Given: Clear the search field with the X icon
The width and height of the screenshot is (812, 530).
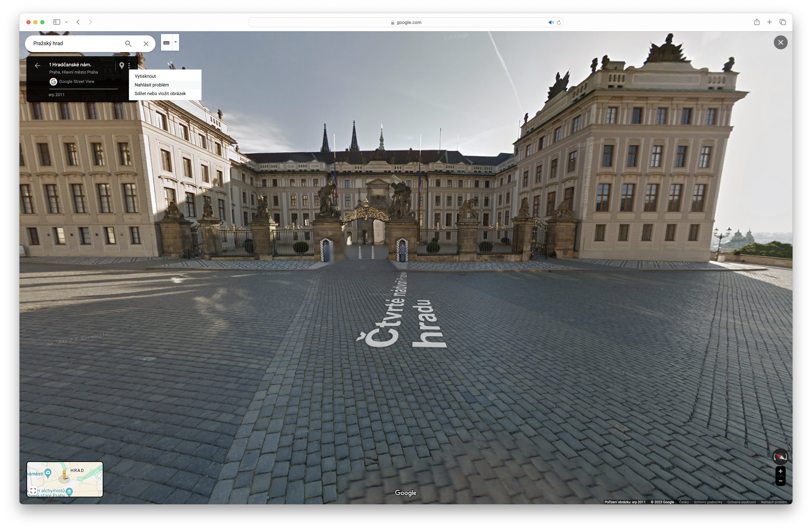Looking at the screenshot, I should pyautogui.click(x=146, y=43).
